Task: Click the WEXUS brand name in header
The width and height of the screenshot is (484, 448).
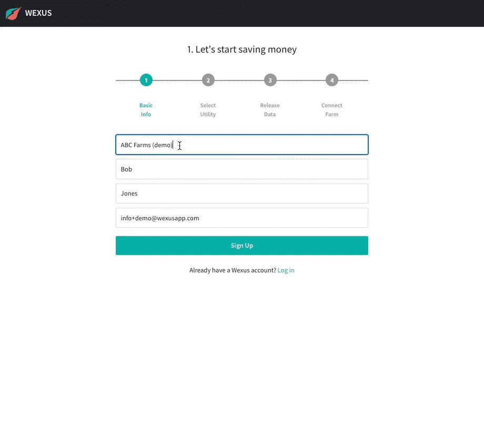Action: (38, 13)
